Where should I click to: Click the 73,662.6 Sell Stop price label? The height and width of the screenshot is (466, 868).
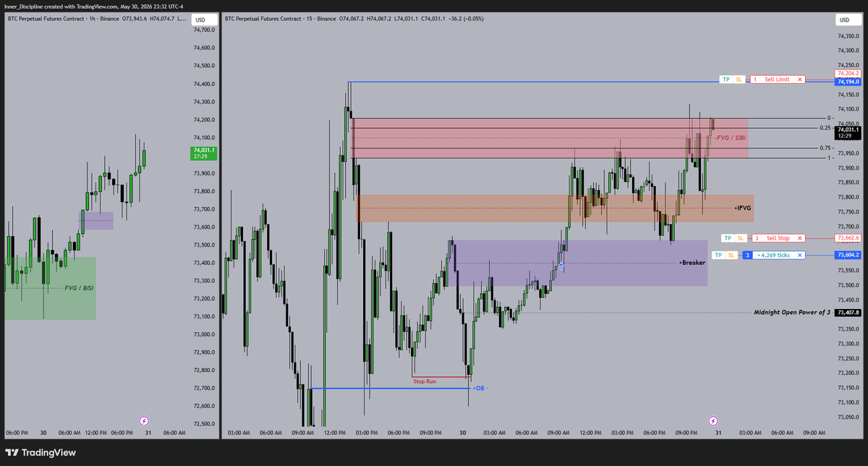[x=848, y=238]
